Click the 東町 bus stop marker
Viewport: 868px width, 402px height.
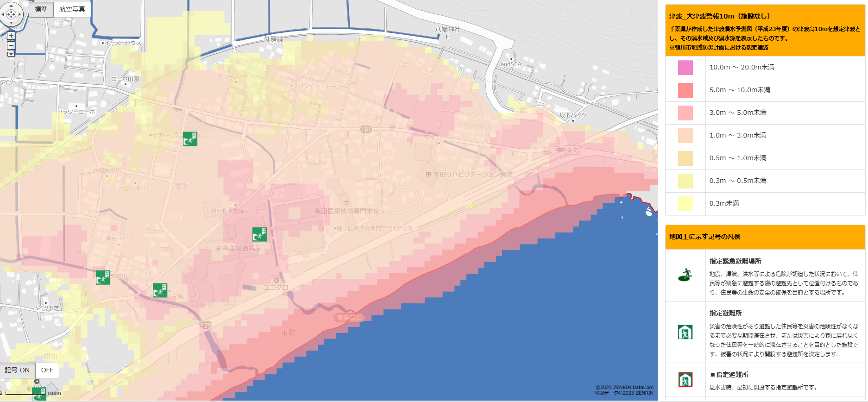point(560,150)
